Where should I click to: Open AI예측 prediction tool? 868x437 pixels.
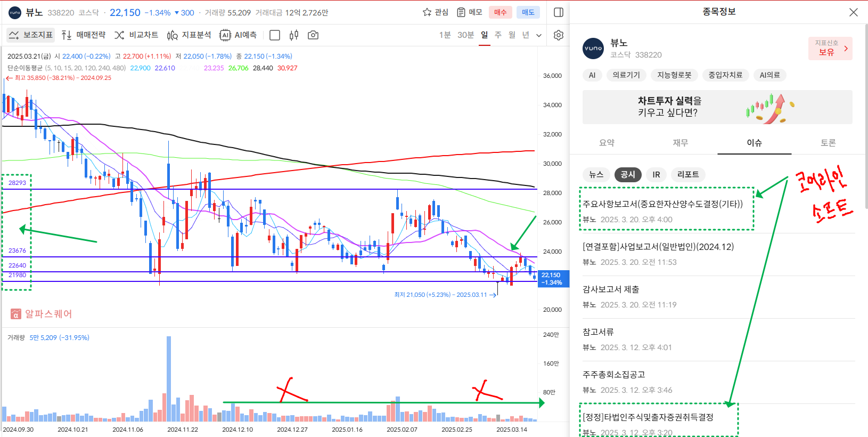[x=238, y=35]
